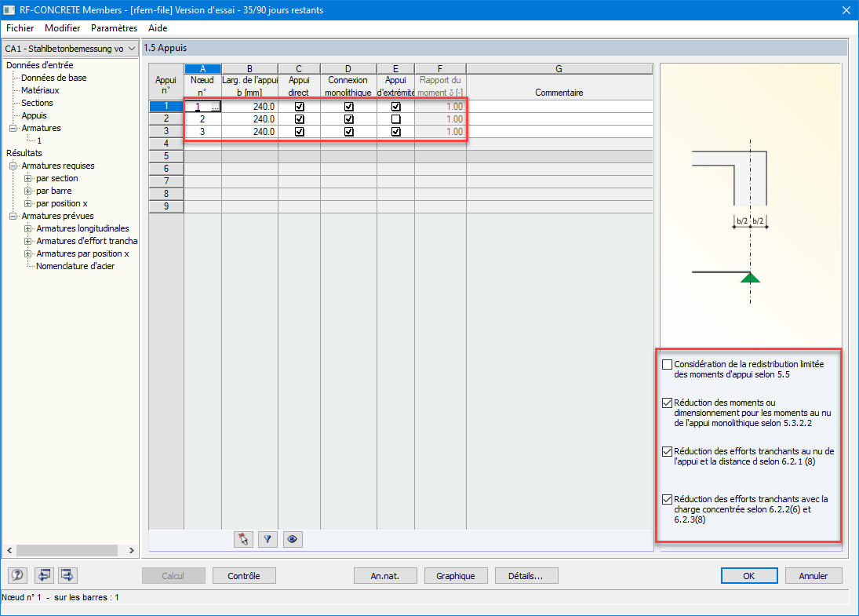
Task: Expand Armatures par position x node
Action: (28, 254)
